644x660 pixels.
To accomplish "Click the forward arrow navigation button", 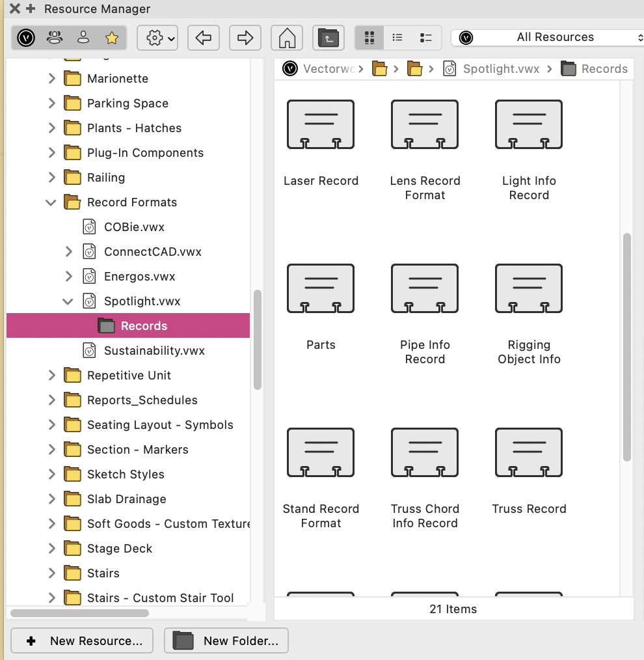I will [245, 38].
